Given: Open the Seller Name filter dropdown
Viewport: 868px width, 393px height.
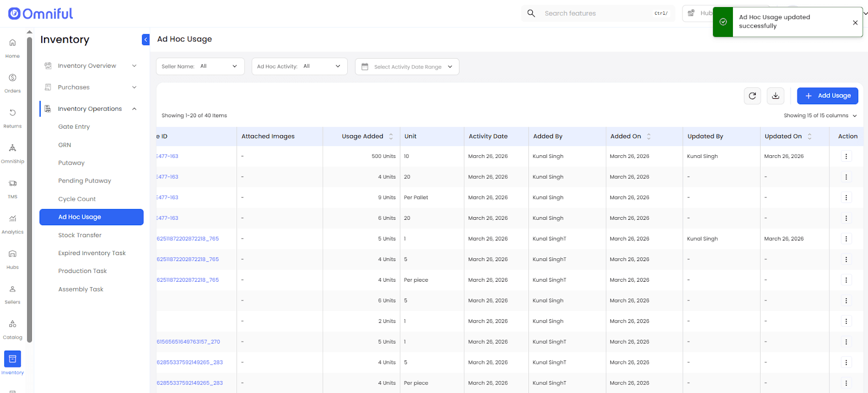Looking at the screenshot, I should (200, 66).
